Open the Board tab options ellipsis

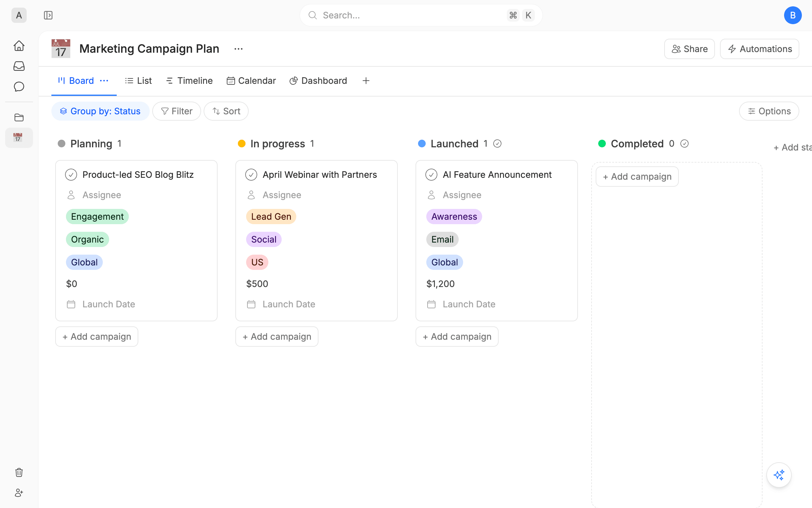click(104, 81)
